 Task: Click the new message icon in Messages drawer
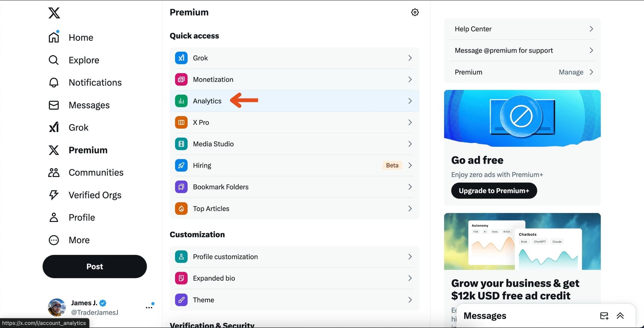(x=605, y=316)
